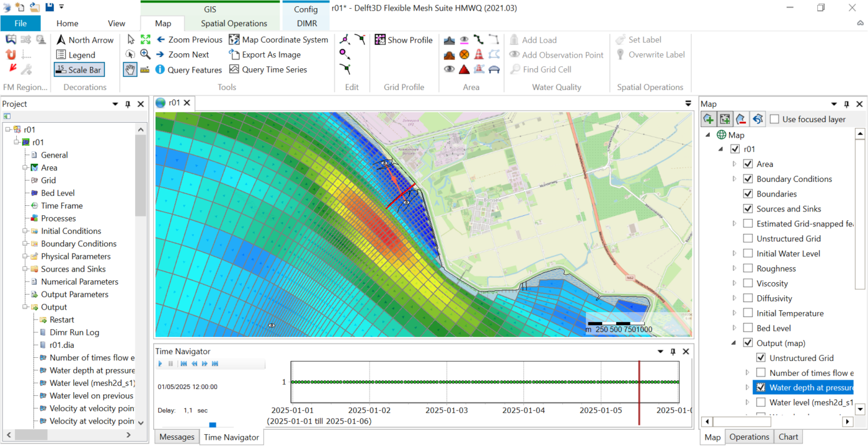868x446 pixels.
Task: Activate the Show Profile grid tool
Action: [404, 39]
